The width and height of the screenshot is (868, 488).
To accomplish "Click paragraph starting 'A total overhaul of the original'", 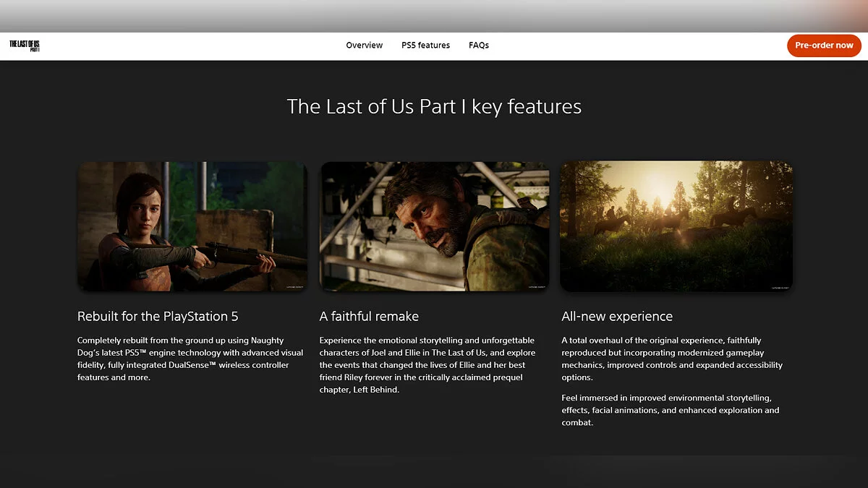I will (672, 359).
